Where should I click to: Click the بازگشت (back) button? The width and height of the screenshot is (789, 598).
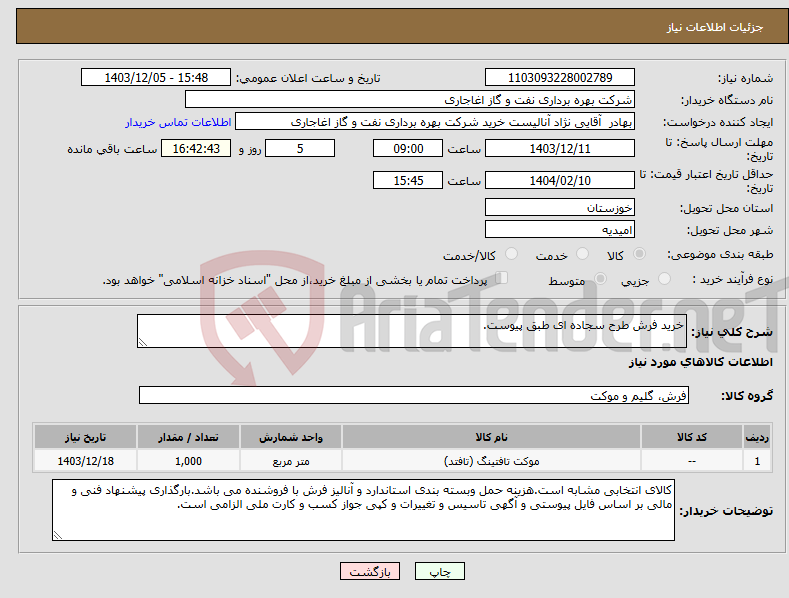[370, 571]
